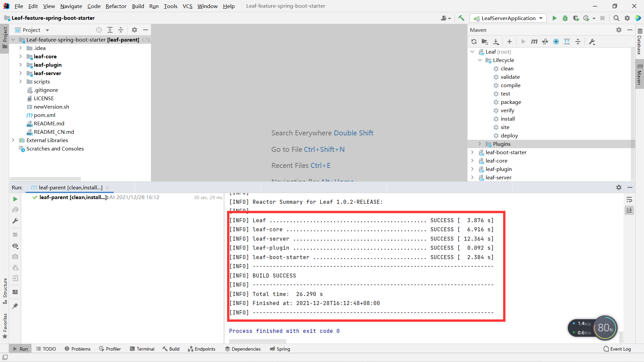Open Run panel settings gear

click(619, 187)
